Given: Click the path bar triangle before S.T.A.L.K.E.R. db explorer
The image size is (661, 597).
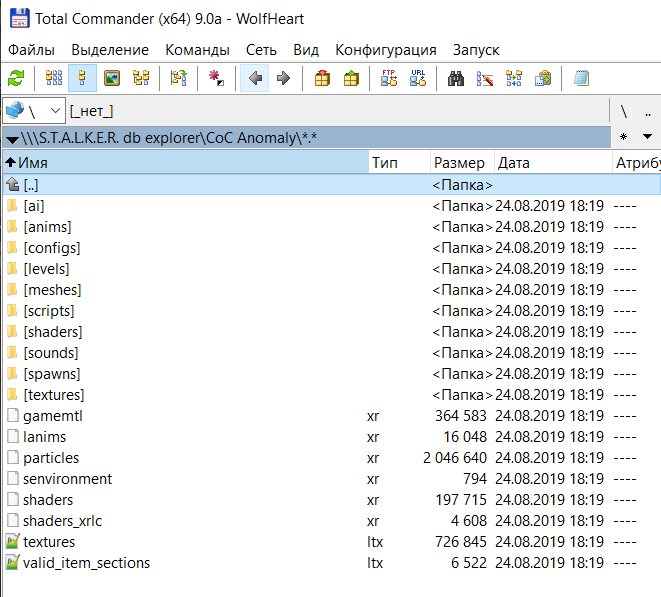Looking at the screenshot, I should click(12, 139).
